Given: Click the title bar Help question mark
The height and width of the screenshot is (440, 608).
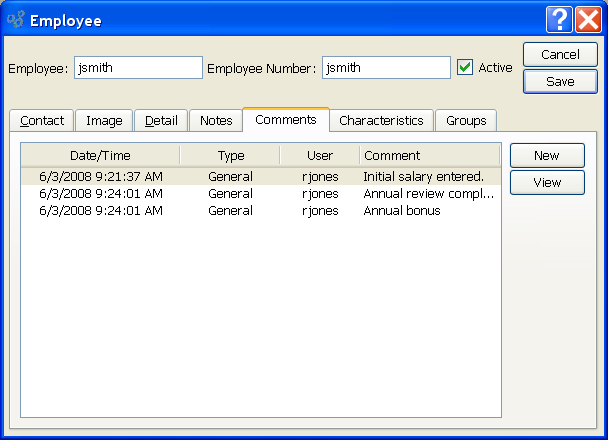Looking at the screenshot, I should tap(559, 19).
